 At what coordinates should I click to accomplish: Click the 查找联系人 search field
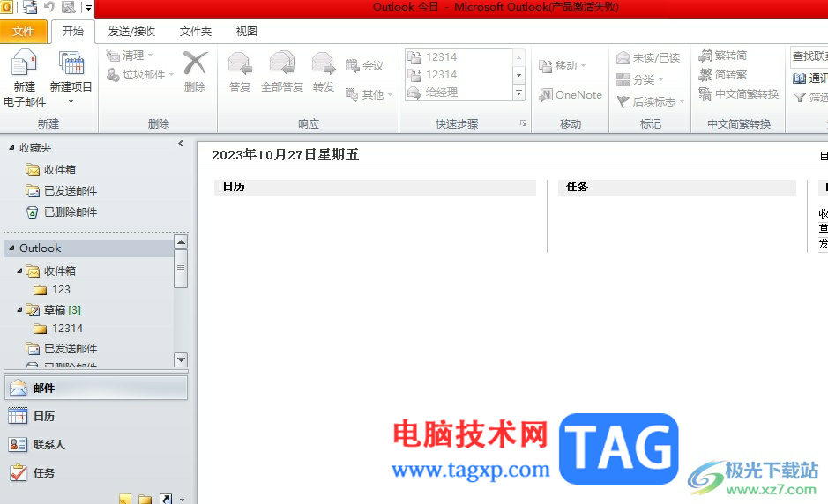[809, 56]
